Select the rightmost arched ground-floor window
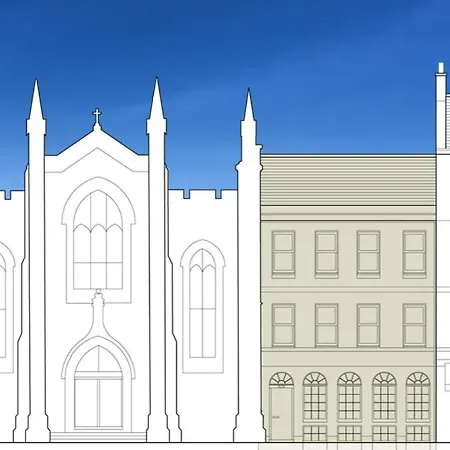This screenshot has width=450, height=450. [418, 396]
